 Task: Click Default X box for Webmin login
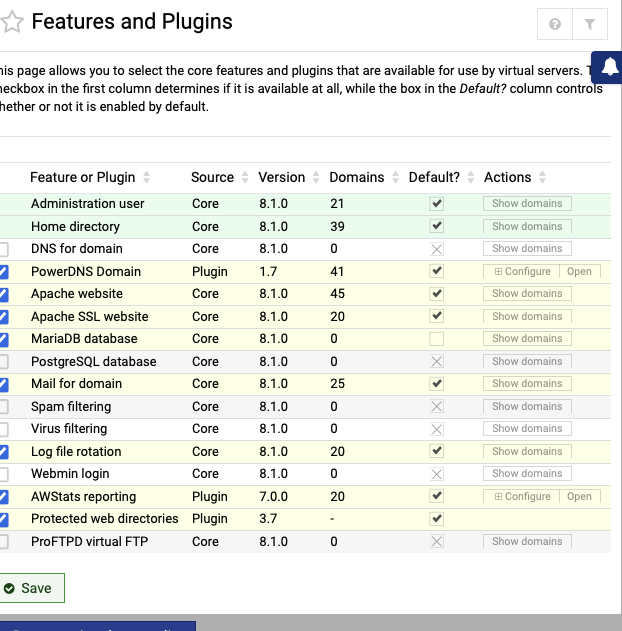pyautogui.click(x=437, y=474)
